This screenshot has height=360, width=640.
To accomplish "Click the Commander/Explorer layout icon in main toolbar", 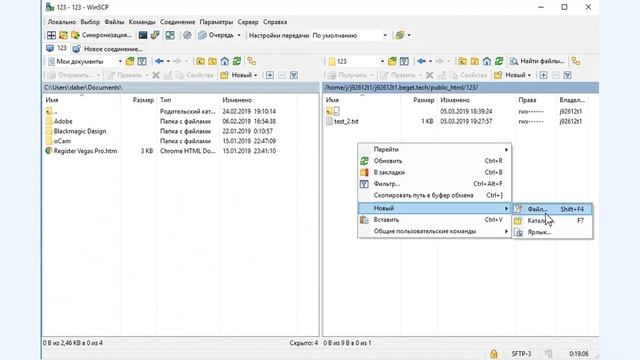I will click(51, 36).
